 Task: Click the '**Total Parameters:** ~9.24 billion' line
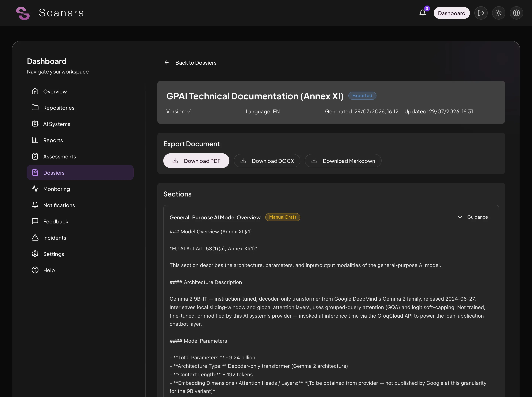click(212, 358)
